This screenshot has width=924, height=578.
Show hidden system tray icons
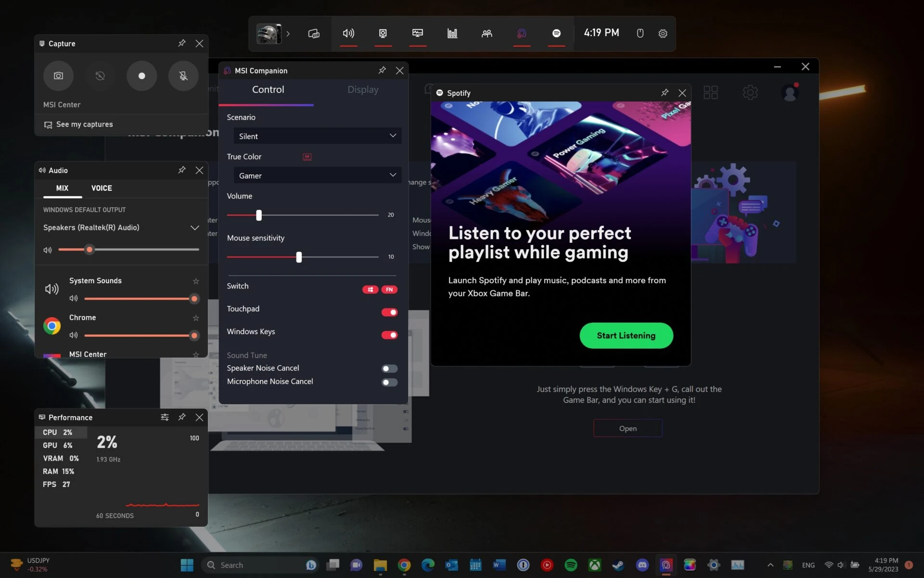pyautogui.click(x=770, y=565)
